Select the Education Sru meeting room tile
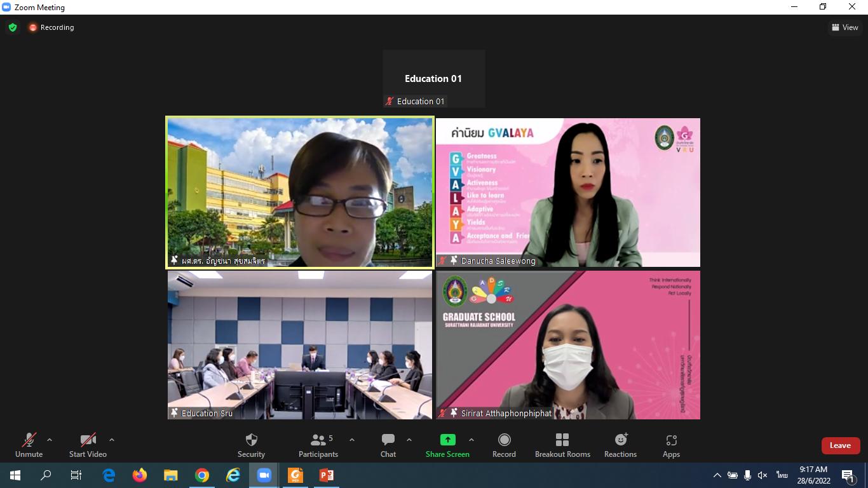Screen dimensions: 868x488 tap(300, 345)
